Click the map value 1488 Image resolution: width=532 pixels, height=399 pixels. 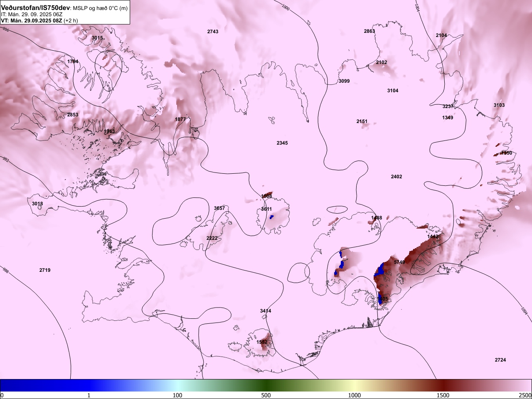377,218
